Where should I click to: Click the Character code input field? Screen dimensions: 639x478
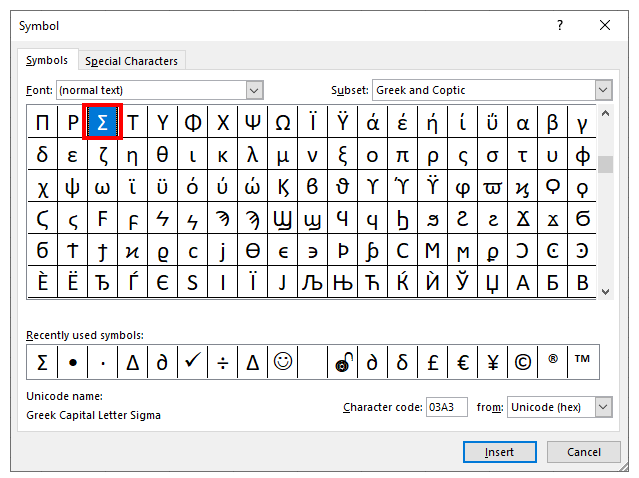446,407
